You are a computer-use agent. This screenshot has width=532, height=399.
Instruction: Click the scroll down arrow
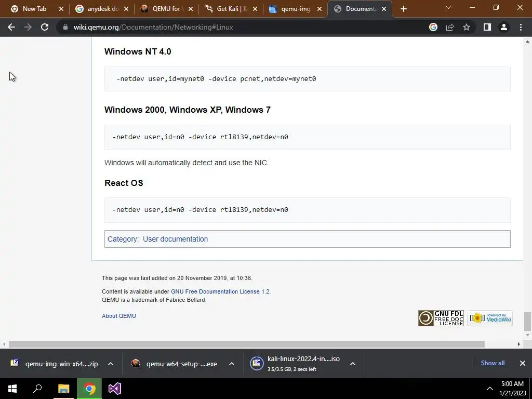(x=527, y=335)
